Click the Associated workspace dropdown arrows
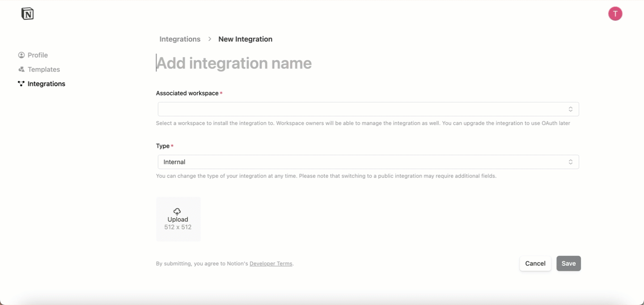644x305 pixels. (x=571, y=109)
